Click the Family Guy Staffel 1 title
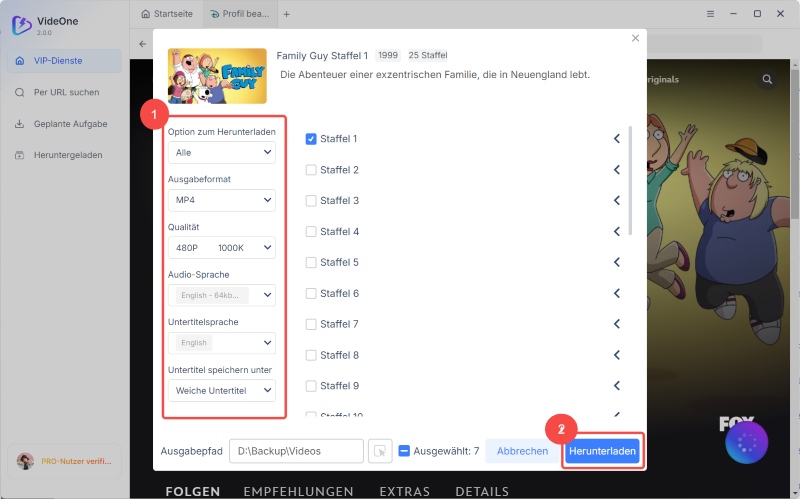The image size is (800, 499). tap(322, 56)
